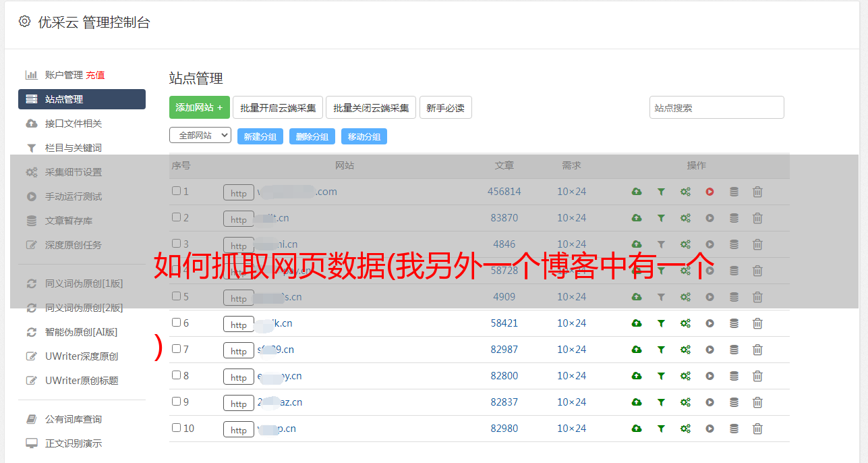Open article staging database for row 1
This screenshot has height=463, width=868.
pos(734,192)
